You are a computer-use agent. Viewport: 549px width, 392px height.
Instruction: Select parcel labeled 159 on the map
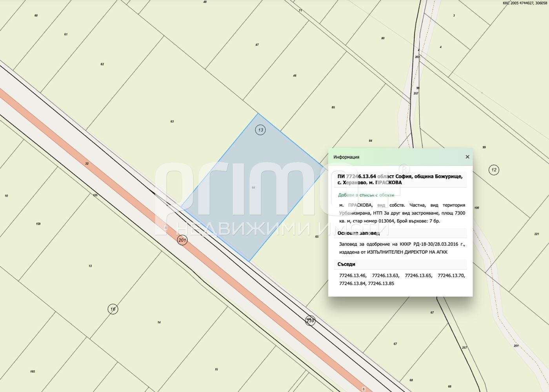(38, 224)
